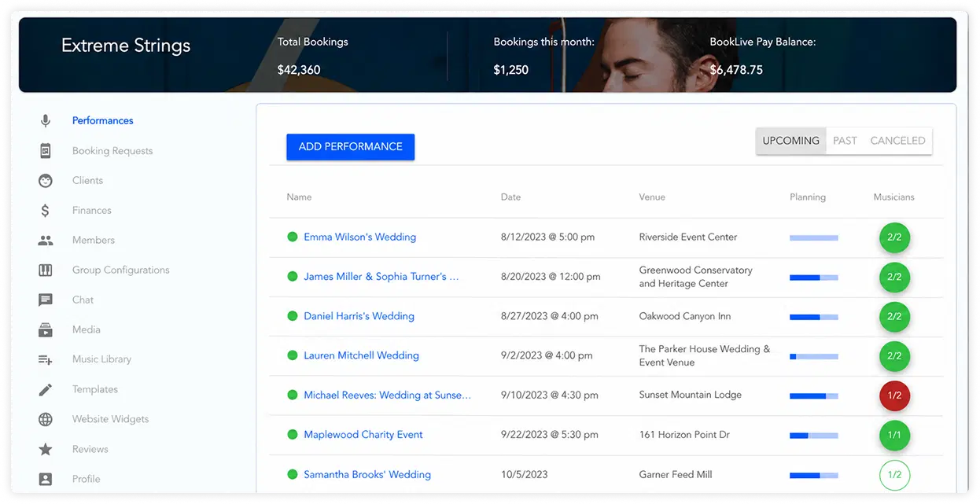Click the Musicians column header
The height and width of the screenshot is (504, 980).
point(894,197)
